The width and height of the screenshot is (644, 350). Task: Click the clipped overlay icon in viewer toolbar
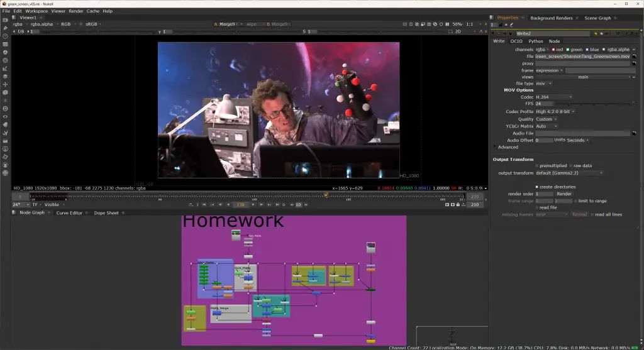(417, 25)
